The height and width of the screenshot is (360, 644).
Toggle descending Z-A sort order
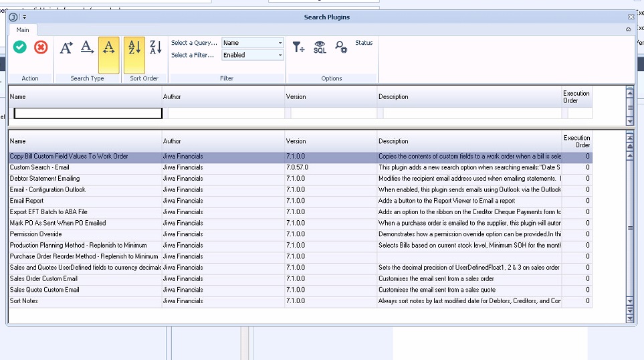click(x=155, y=47)
